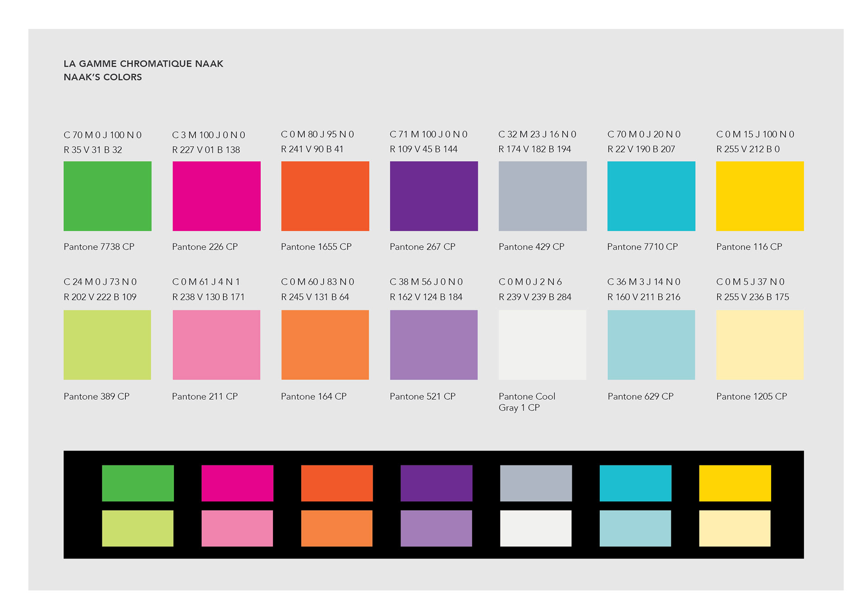Click the CMYK value 'C 36 M 3 J 14 N 0'

(x=644, y=282)
